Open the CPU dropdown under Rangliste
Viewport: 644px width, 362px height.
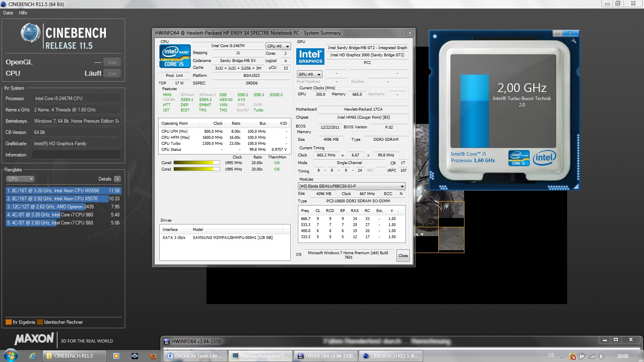pos(20,179)
